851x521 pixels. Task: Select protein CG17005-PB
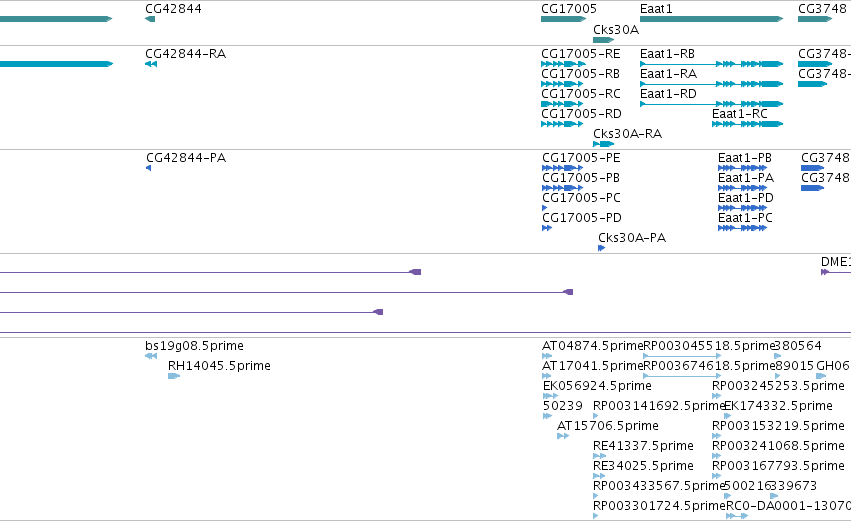click(x=581, y=177)
